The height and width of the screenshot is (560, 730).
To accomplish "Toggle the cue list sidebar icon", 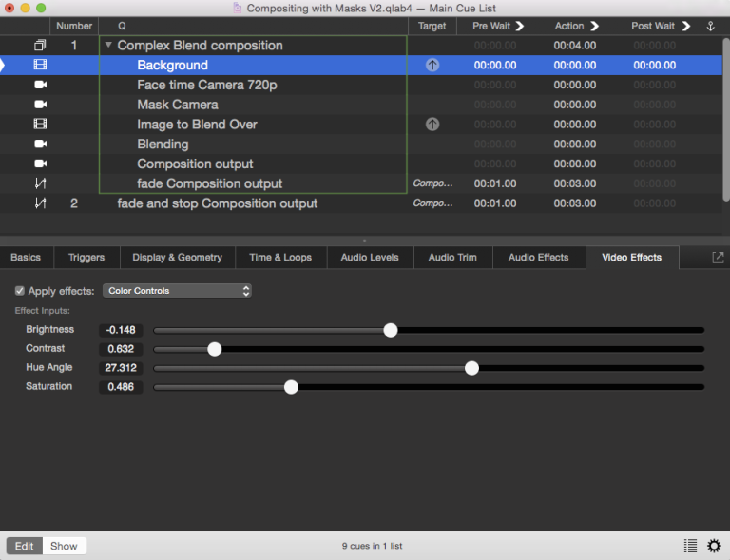I will (x=690, y=546).
